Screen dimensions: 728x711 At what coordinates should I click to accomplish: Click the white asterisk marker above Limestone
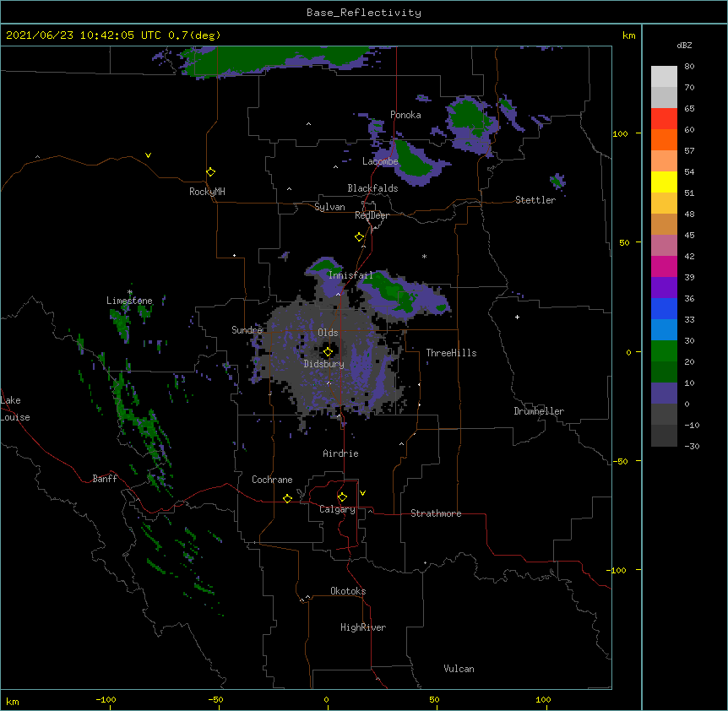point(130,292)
